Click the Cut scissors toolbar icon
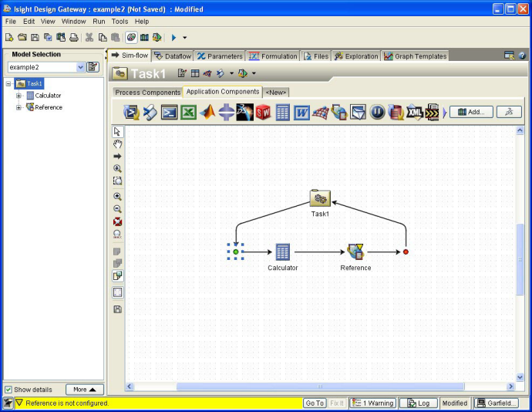Image resolution: width=532 pixels, height=412 pixels. [89, 37]
